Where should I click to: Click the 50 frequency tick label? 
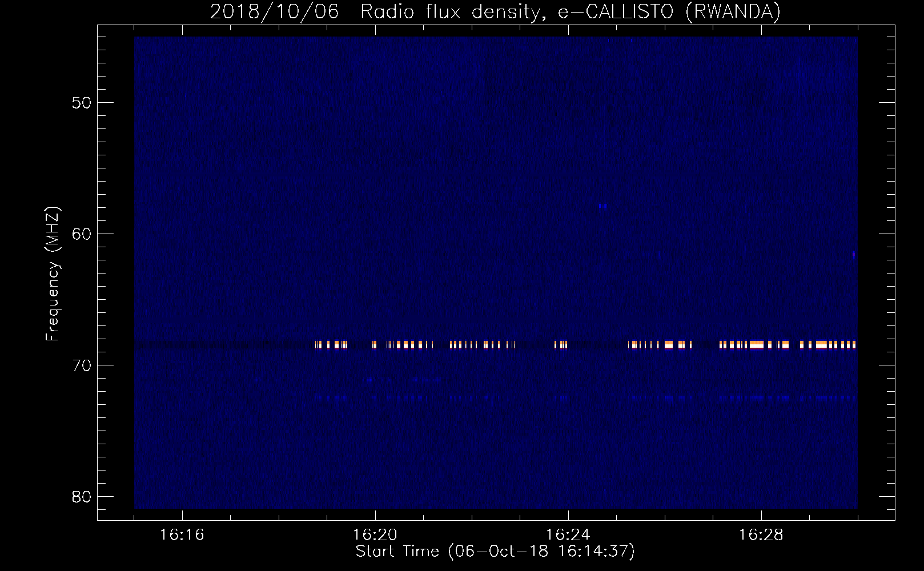click(x=82, y=103)
